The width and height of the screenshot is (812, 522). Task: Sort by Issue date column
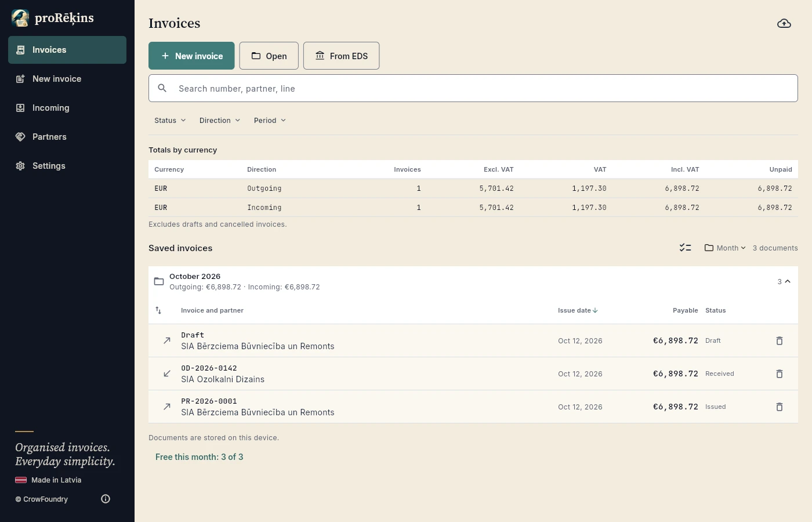pyautogui.click(x=578, y=310)
